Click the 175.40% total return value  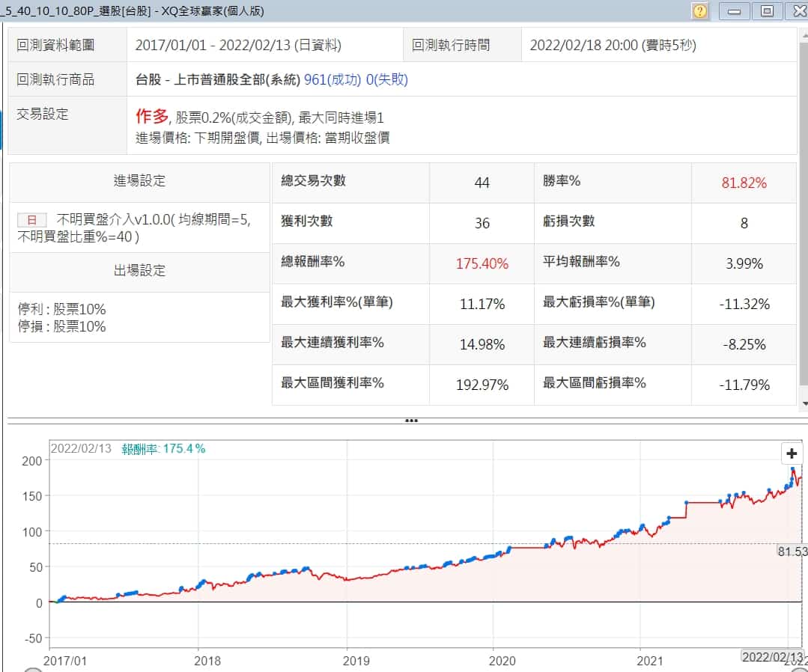pyautogui.click(x=482, y=264)
